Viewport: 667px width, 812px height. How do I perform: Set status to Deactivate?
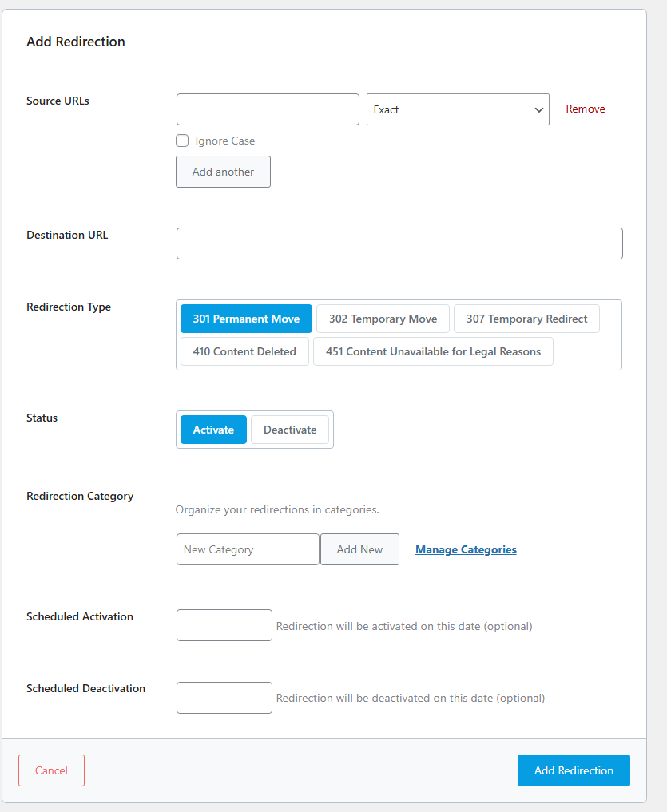290,430
